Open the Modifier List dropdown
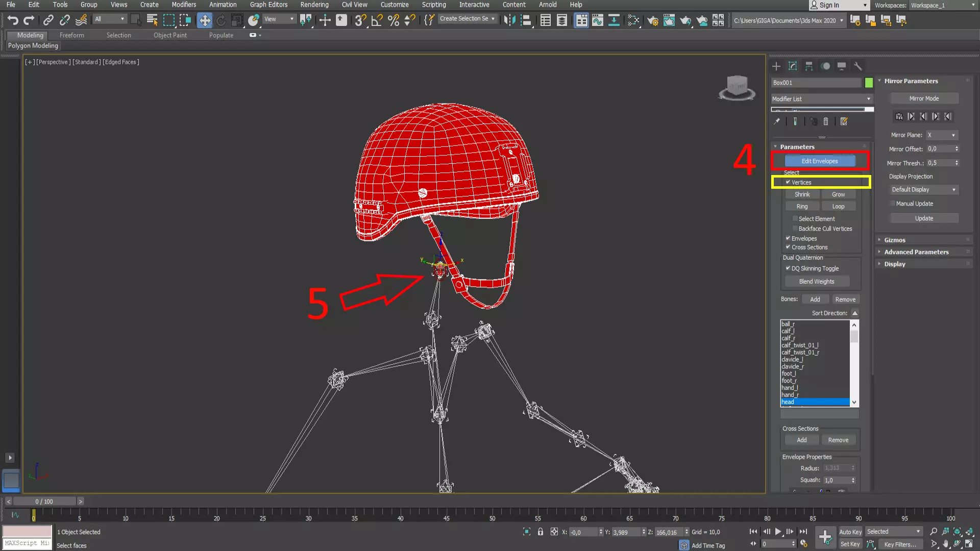 click(821, 99)
